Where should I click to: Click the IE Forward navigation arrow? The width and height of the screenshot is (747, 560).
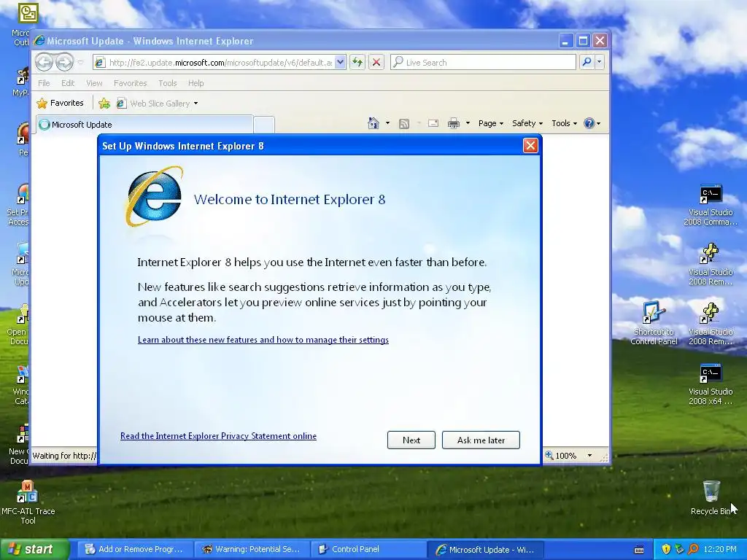[x=65, y=62]
